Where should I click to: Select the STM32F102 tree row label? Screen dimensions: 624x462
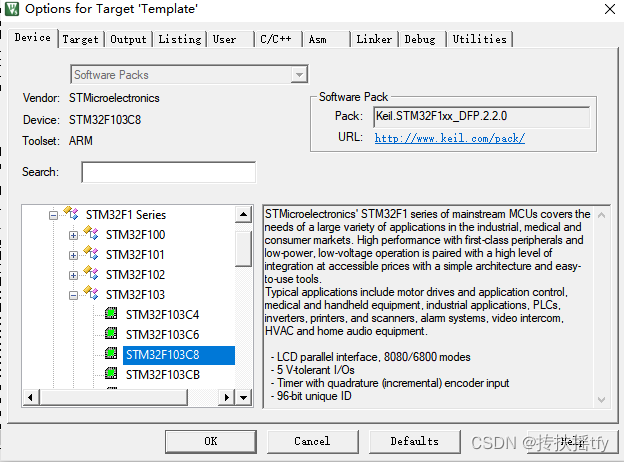(135, 275)
